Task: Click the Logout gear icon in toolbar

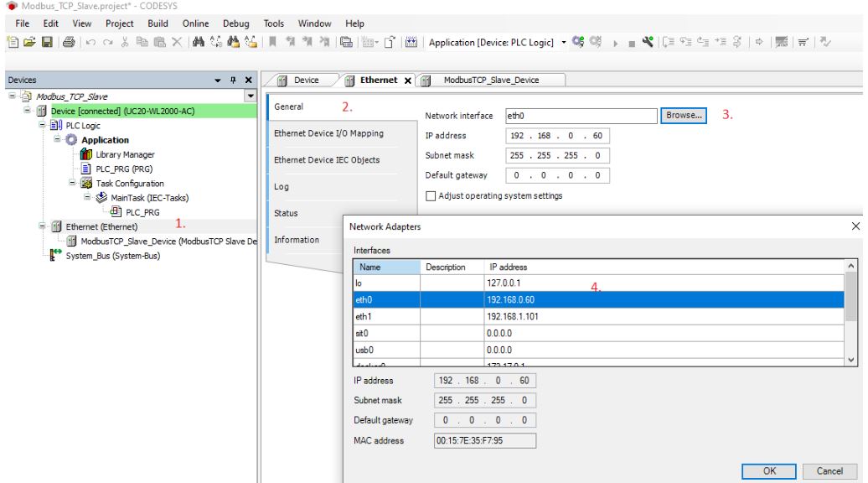Action: tap(596, 42)
